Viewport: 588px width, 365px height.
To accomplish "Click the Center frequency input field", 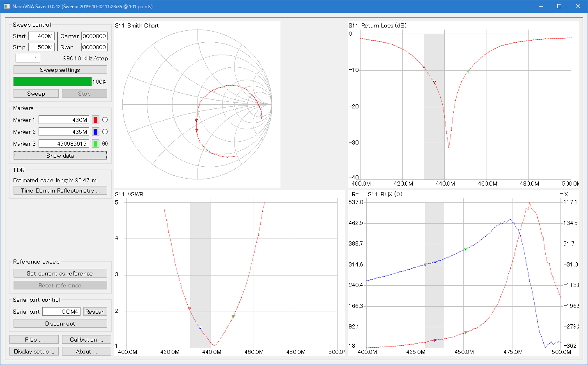I will coord(94,36).
